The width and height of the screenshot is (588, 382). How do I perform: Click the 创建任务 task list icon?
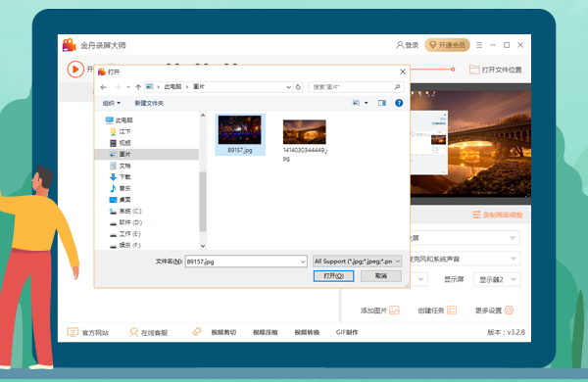452,310
